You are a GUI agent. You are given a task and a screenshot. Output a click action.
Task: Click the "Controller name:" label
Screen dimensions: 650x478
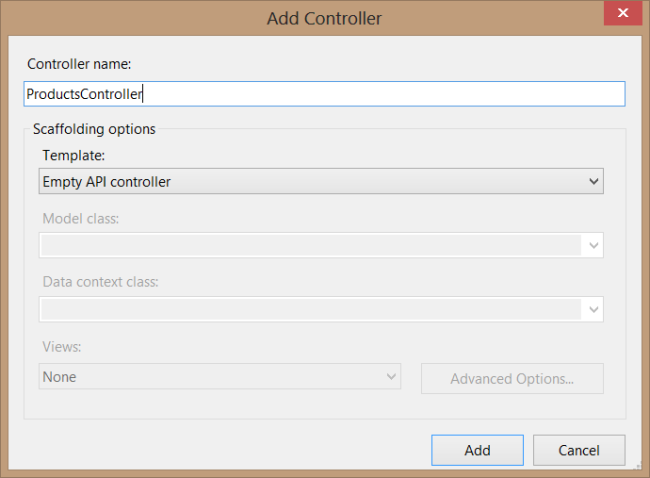pyautogui.click(x=80, y=64)
